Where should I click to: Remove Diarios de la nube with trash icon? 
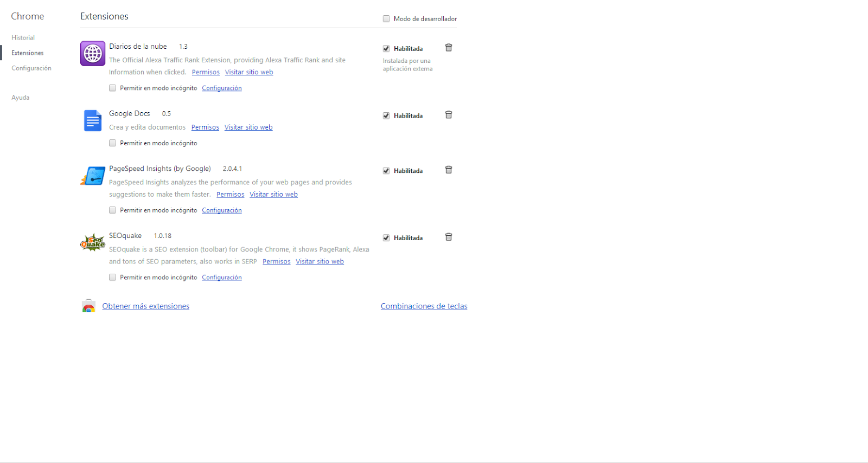pos(449,48)
